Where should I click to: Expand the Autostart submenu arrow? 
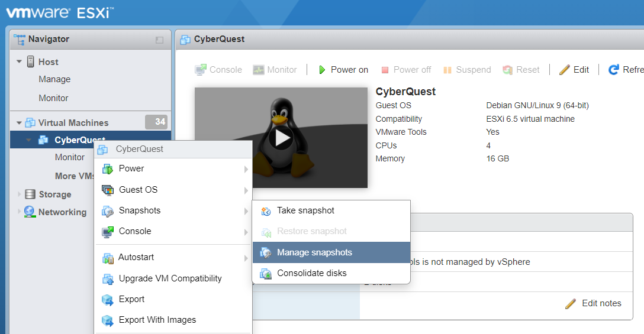[x=246, y=258]
